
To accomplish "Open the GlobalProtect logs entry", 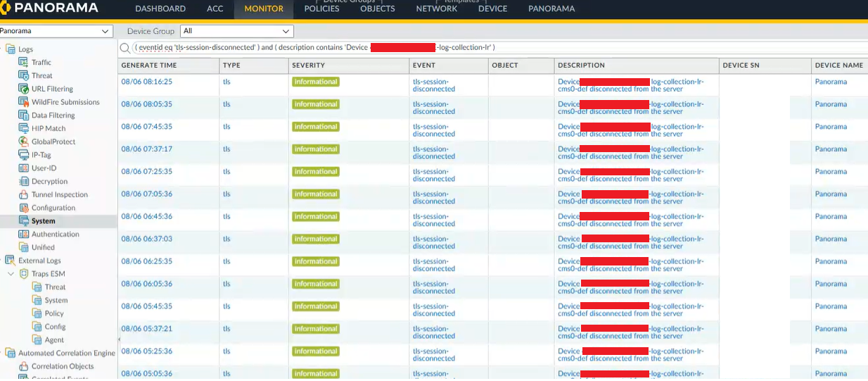I will 53,142.
